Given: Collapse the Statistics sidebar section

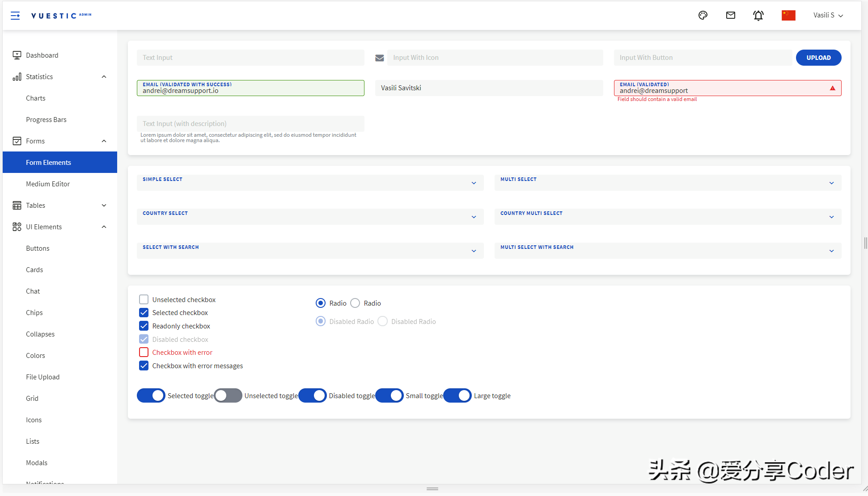Looking at the screenshot, I should pos(104,77).
